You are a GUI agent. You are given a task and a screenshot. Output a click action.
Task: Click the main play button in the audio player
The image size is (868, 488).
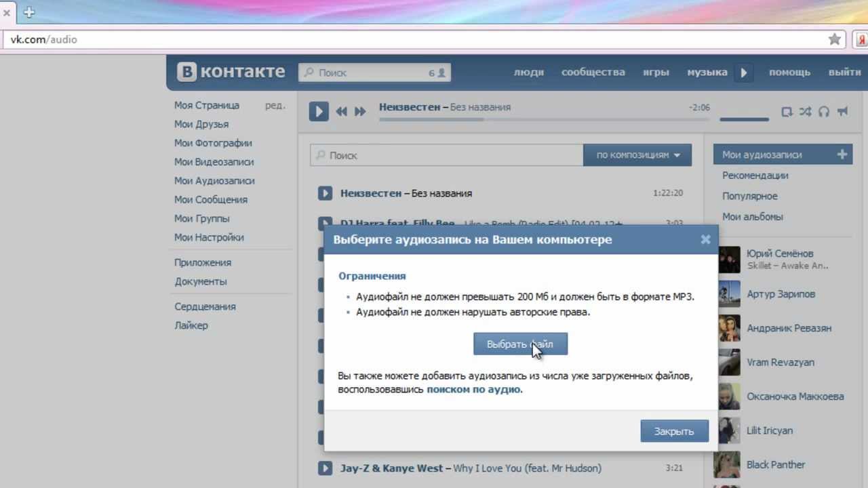pyautogui.click(x=319, y=111)
